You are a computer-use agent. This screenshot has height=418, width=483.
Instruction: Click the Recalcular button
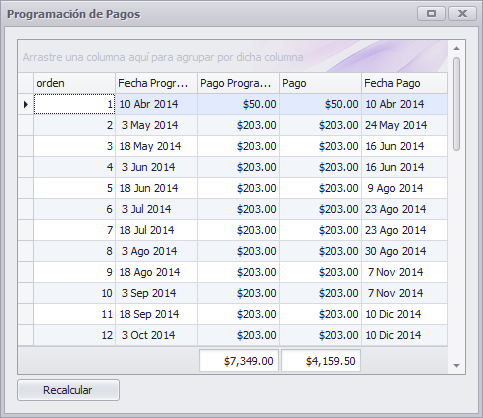click(68, 390)
